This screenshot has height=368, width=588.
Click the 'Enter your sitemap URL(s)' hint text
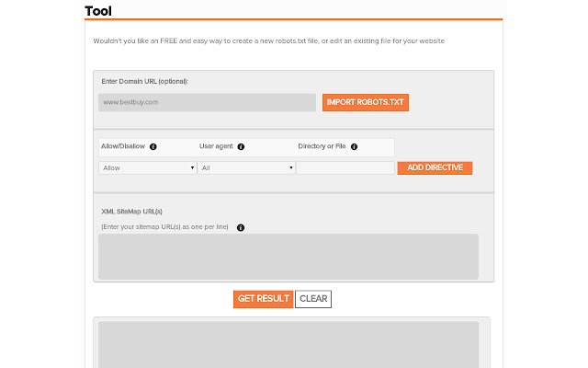coord(164,227)
